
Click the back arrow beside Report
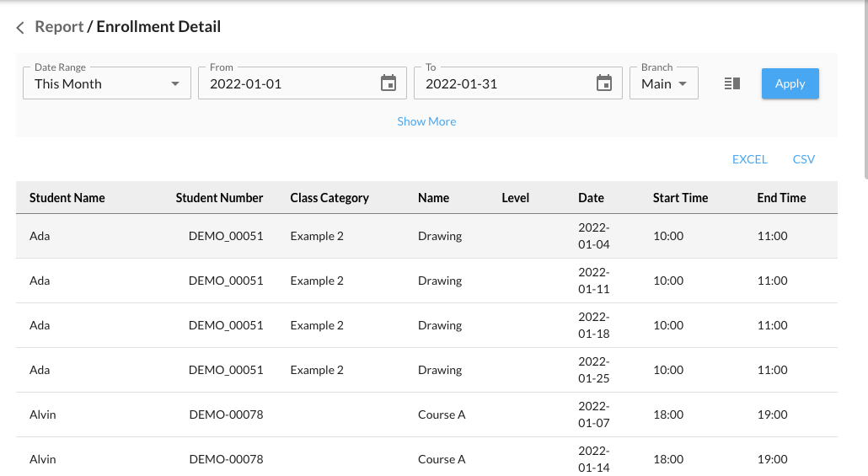[x=20, y=28]
